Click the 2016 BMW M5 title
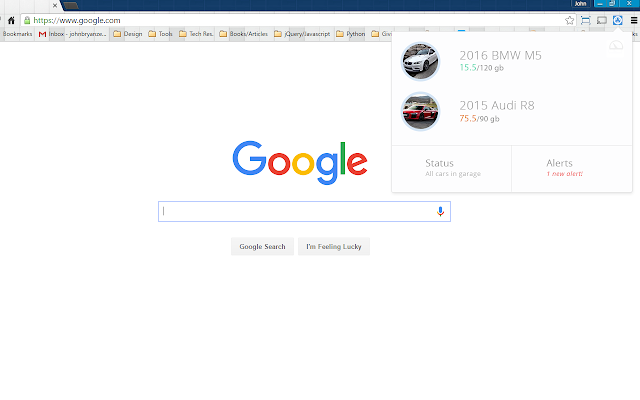 coord(500,55)
